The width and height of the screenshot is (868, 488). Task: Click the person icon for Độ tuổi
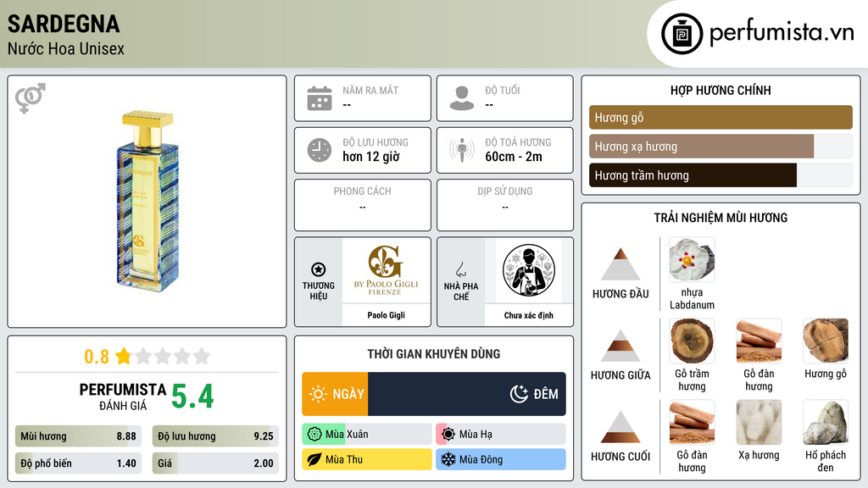pos(462,98)
